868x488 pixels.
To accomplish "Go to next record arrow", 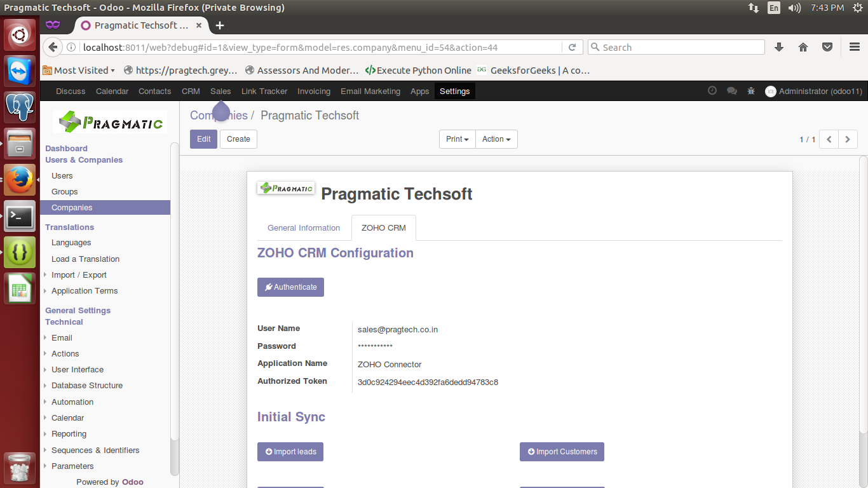I will pyautogui.click(x=848, y=139).
